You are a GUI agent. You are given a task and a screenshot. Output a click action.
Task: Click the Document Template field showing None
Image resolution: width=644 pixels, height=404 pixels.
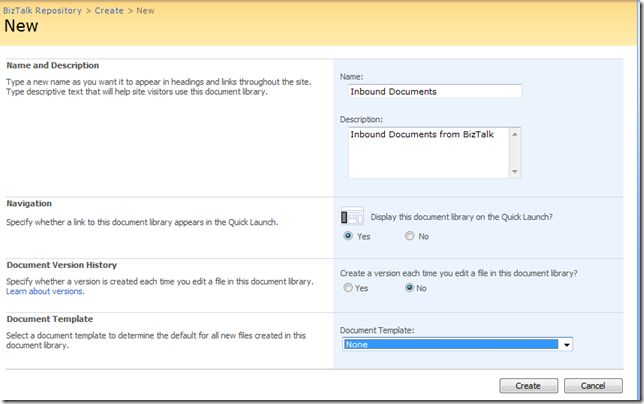450,344
